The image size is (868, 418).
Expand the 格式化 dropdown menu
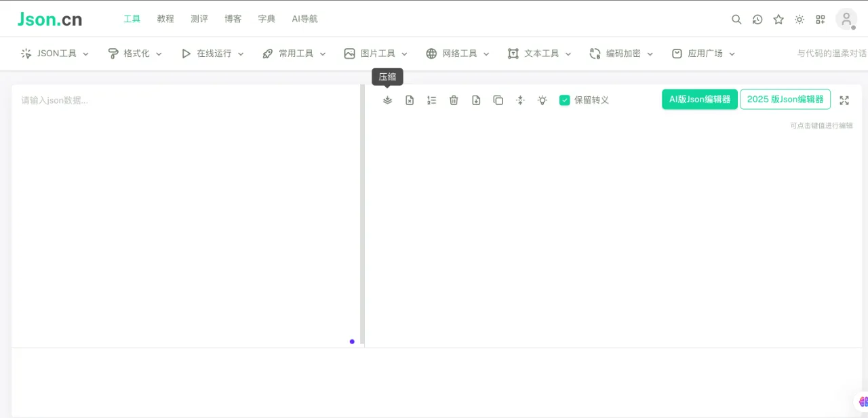[135, 54]
